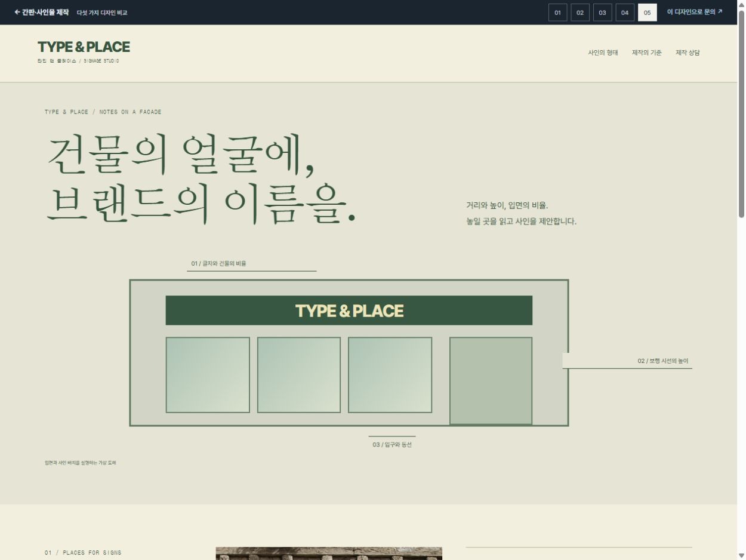Click the text '놓일 곳을 읽고 사인을 제안합니다.'
Image resolution: width=746 pixels, height=560 pixels.
pyautogui.click(x=522, y=221)
